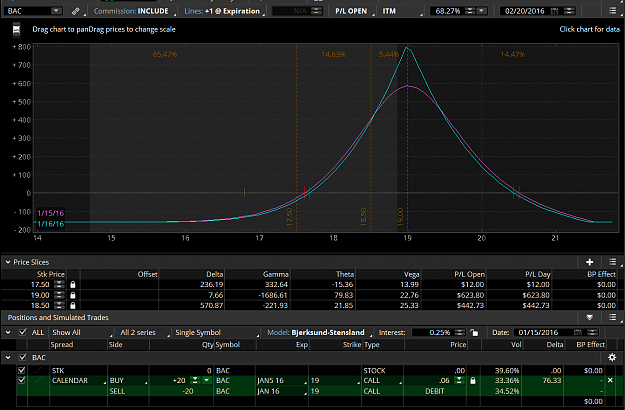Select the 1/15/16 line label
This screenshot has height=410, width=625.
(x=50, y=213)
